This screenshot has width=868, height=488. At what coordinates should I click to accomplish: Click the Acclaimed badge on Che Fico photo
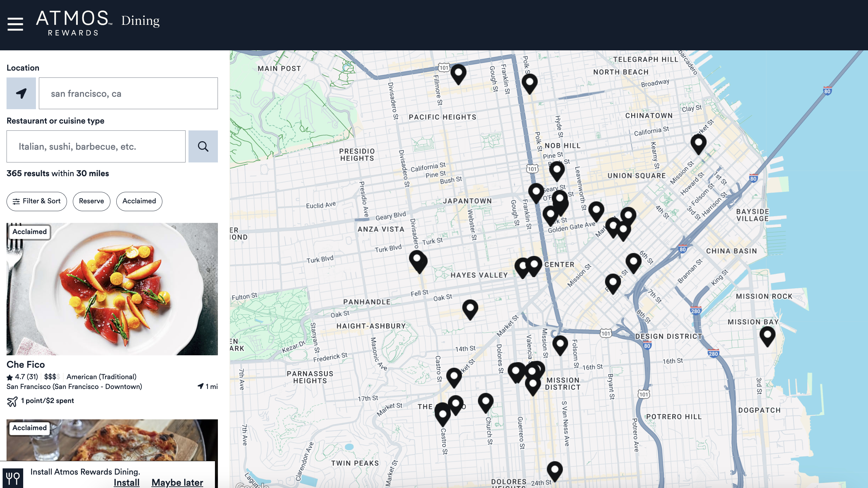(x=30, y=232)
